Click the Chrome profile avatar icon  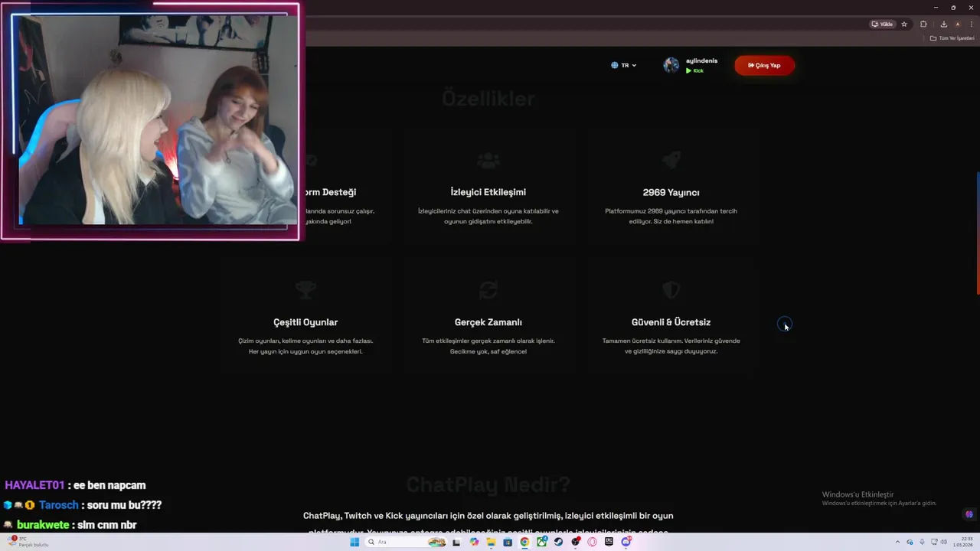click(957, 24)
